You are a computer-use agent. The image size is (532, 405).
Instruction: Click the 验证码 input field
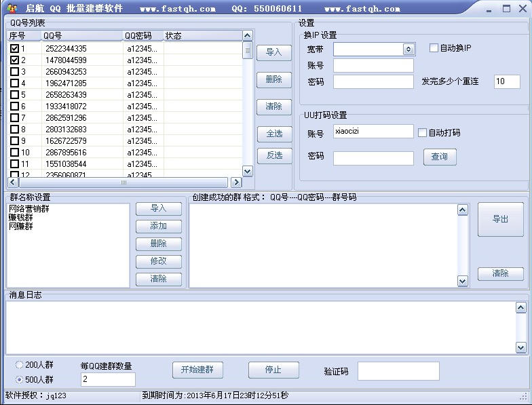coord(398,371)
